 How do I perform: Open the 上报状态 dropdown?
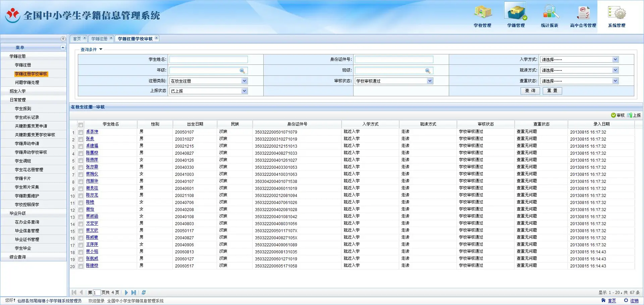[x=244, y=91]
